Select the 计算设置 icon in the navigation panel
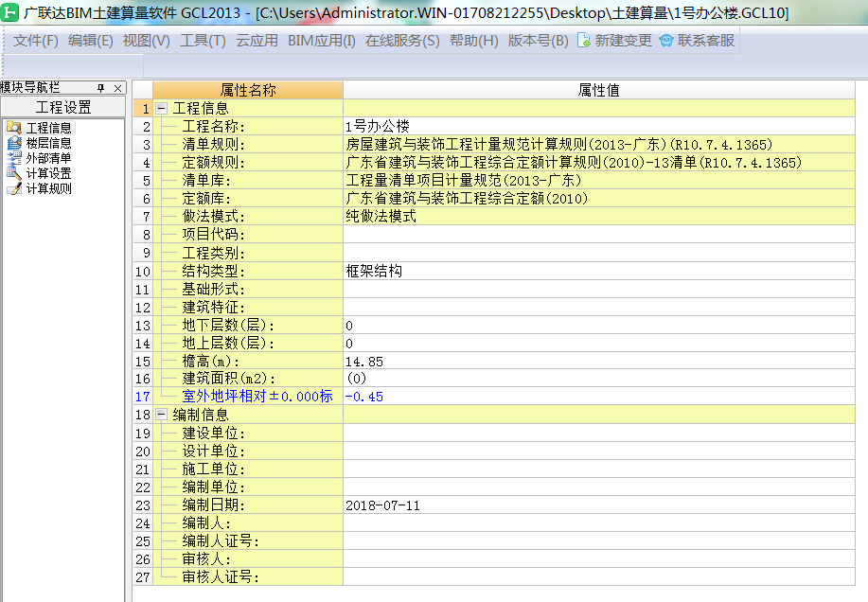The height and width of the screenshot is (602, 868). [x=14, y=173]
